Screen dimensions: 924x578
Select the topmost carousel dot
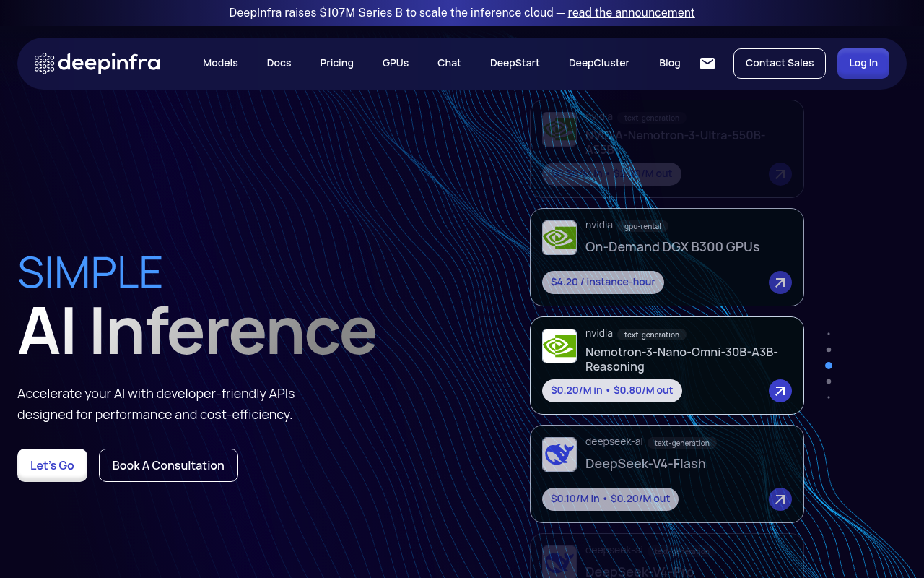(x=829, y=334)
